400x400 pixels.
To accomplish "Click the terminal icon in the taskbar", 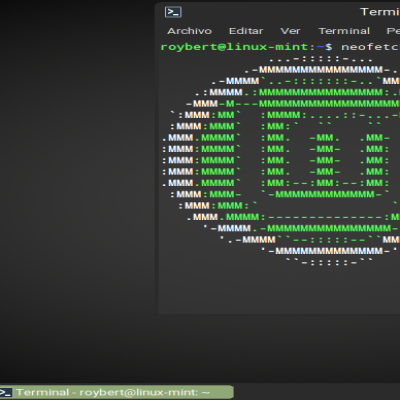I will pyautogui.click(x=6, y=392).
